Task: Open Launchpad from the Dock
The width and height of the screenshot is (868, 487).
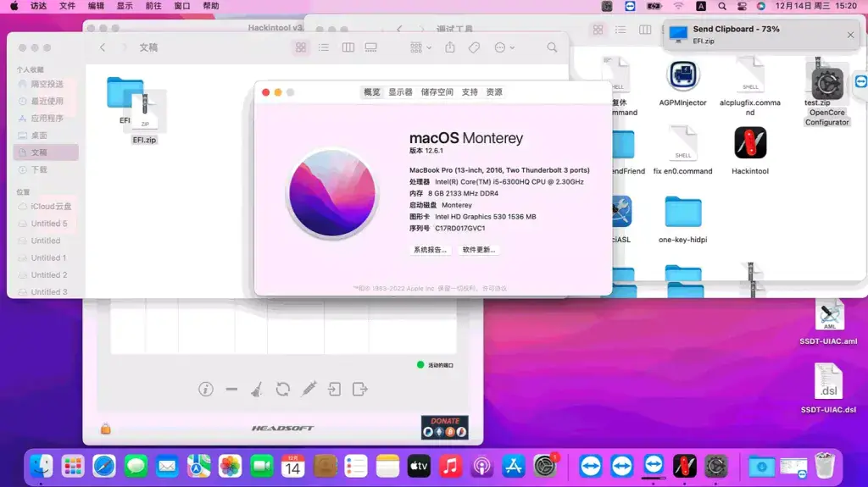Action: coord(73,467)
